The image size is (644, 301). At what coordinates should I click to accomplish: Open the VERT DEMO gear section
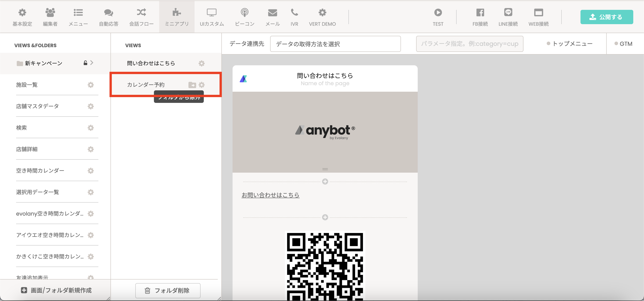[322, 17]
